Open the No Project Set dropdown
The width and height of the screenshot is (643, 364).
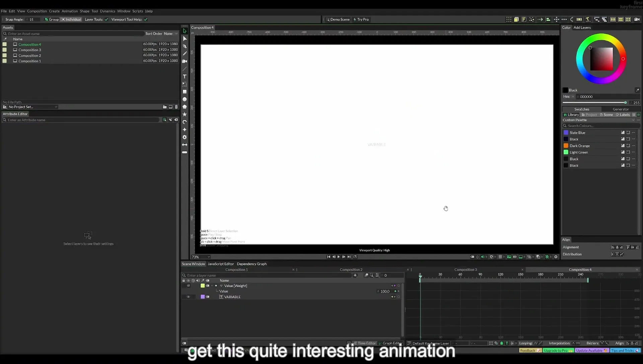click(x=32, y=107)
